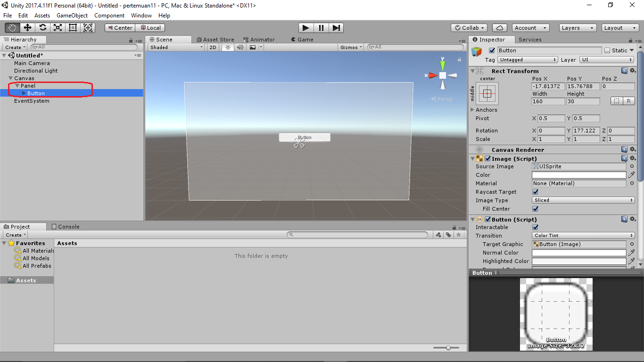Open Button component gear settings
The image size is (644, 362).
tap(633, 219)
